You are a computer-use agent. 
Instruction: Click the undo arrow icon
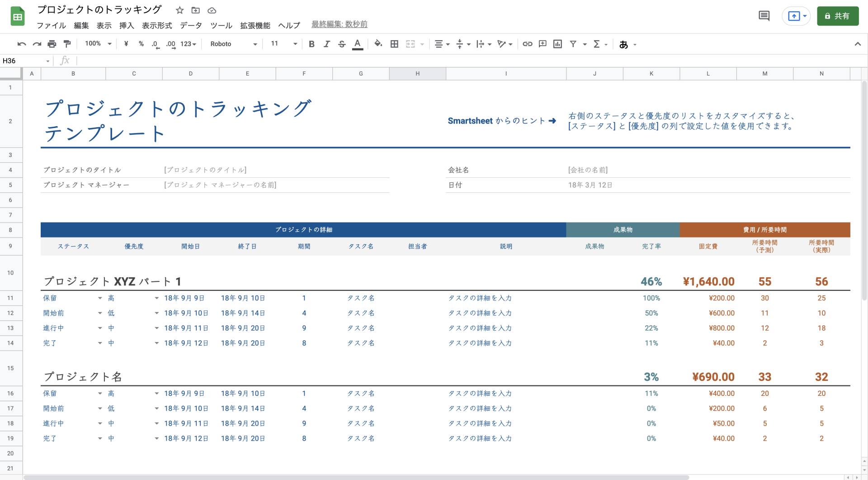coord(21,44)
